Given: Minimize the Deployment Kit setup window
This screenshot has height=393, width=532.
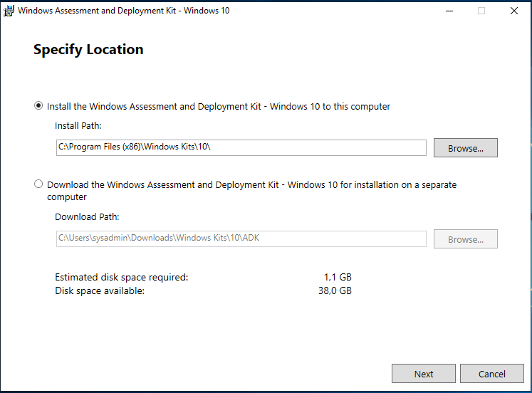Looking at the screenshot, I should click(449, 11).
